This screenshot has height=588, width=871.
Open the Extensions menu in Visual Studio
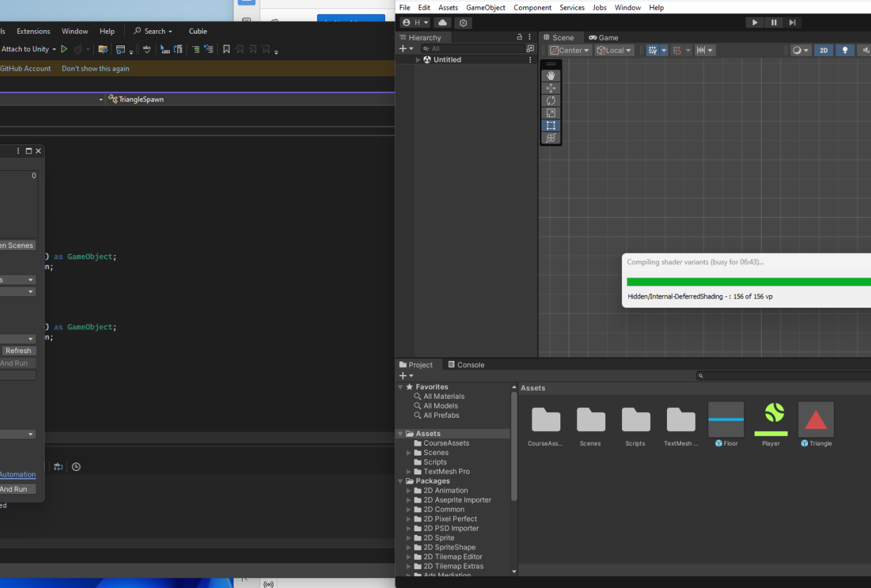click(x=34, y=31)
